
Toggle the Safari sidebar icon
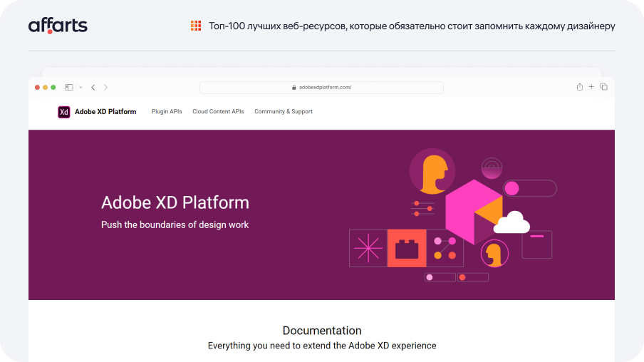tap(69, 87)
